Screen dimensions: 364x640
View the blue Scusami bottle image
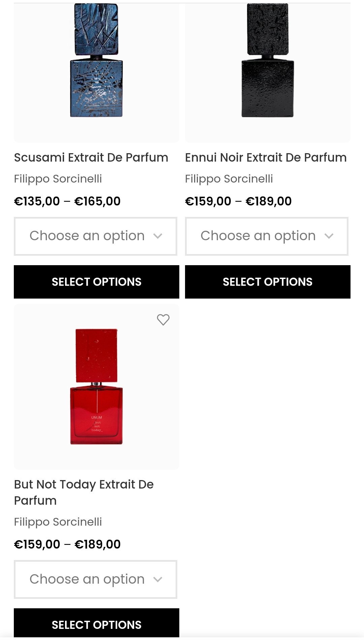[x=96, y=61]
